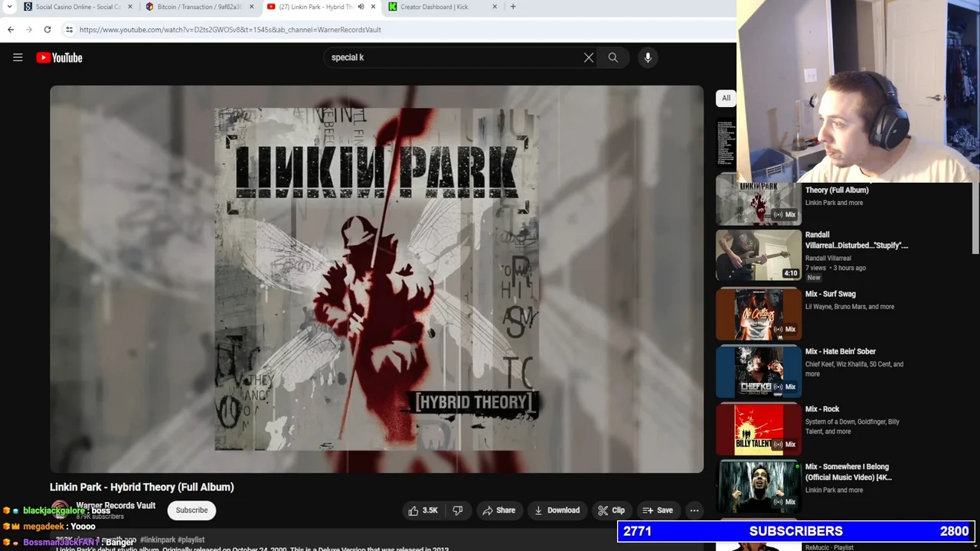Open site information icon in address bar
Image resolution: width=980 pixels, height=551 pixels.
tap(69, 30)
